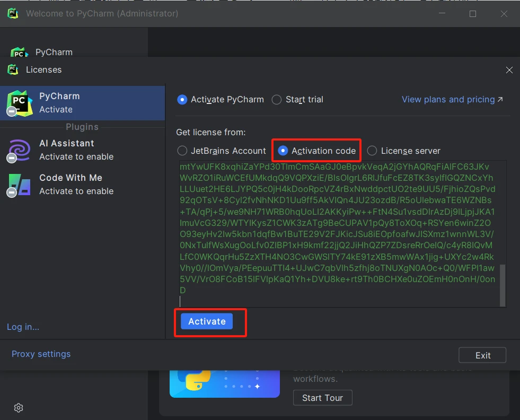Click the blue Activate button
Image resolution: width=520 pixels, height=420 pixels.
click(207, 321)
